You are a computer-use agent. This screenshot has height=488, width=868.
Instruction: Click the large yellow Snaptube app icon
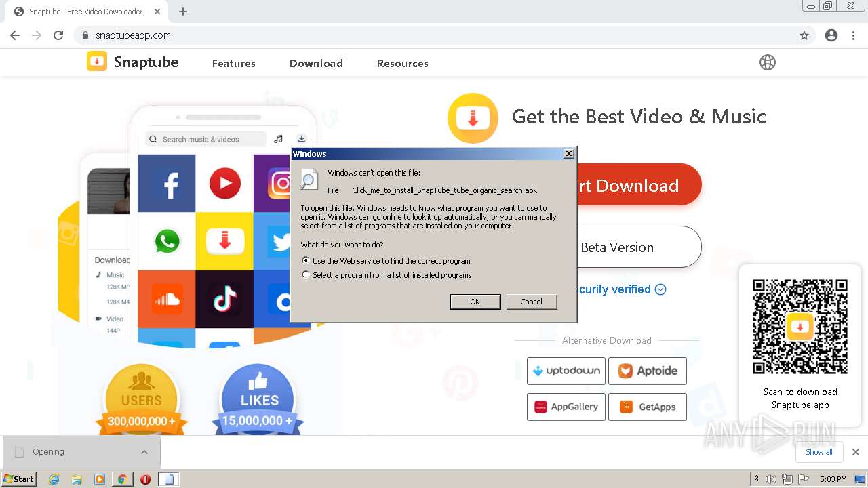[473, 118]
